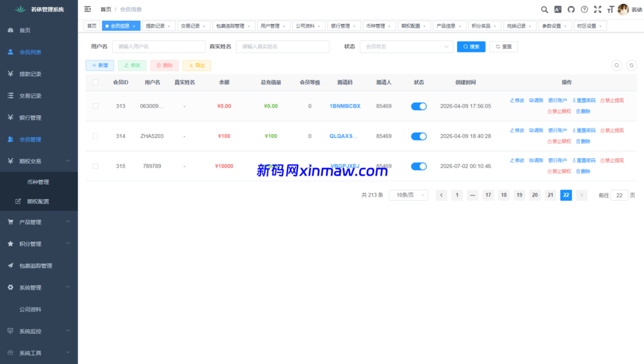
Task: Check the row checkbox for ZHA5203
Action: (x=96, y=136)
